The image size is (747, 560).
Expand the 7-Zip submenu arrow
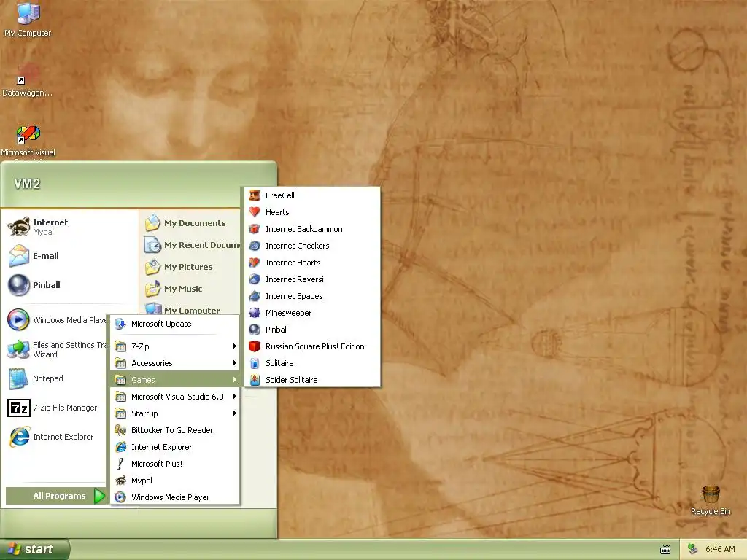click(x=234, y=346)
